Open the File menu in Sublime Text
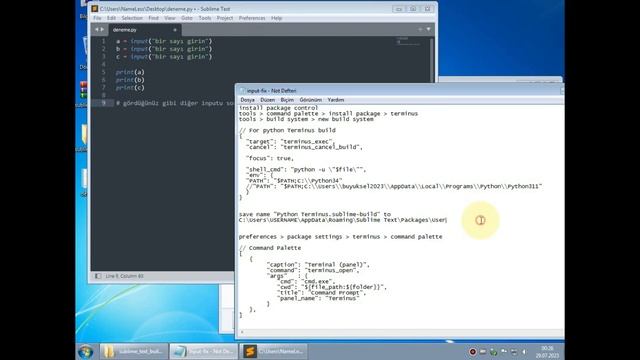This screenshot has height=360, width=640. point(97,18)
